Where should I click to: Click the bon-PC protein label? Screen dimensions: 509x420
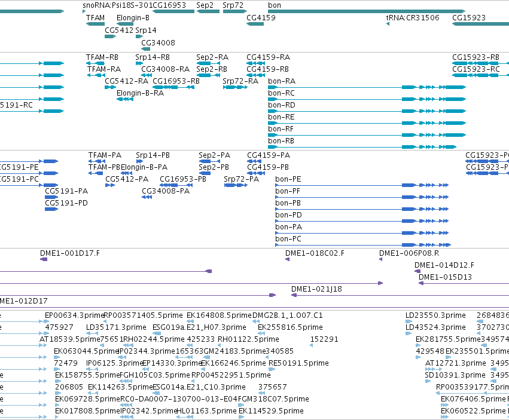(288, 240)
